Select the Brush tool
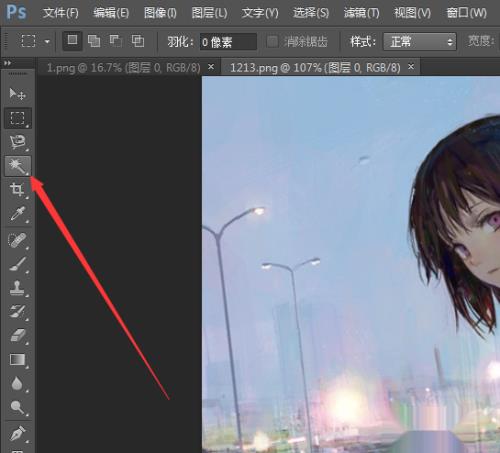Viewport: 500px width, 453px height. (x=18, y=264)
